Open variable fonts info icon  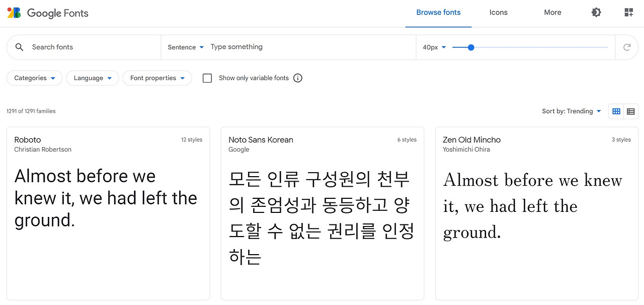(298, 78)
